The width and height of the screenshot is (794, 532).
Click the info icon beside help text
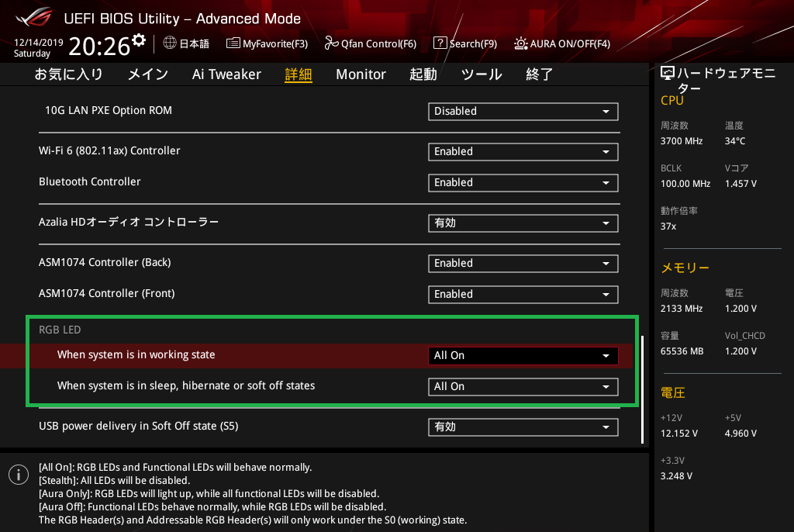19,475
